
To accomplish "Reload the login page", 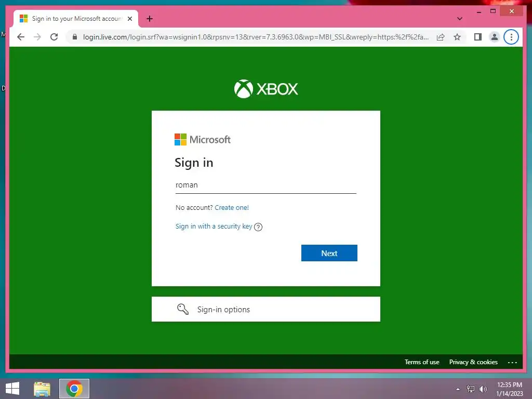I will coord(54,37).
